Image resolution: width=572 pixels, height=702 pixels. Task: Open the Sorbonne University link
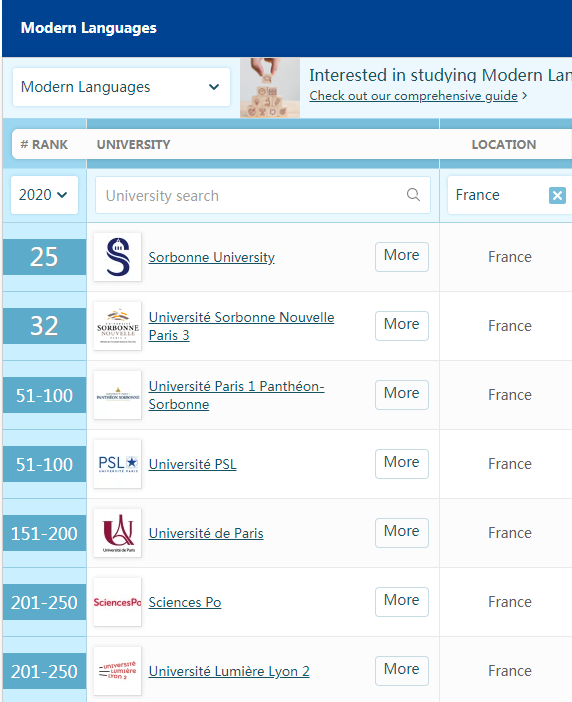coord(212,257)
